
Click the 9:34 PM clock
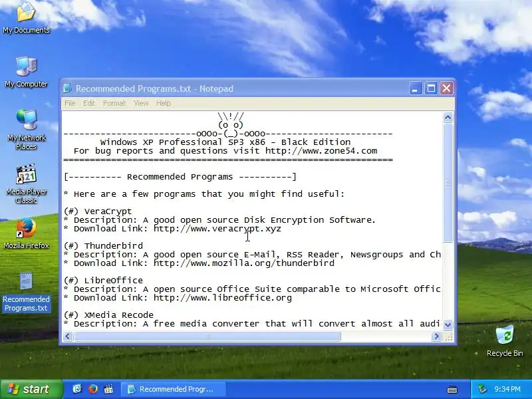pyautogui.click(x=507, y=389)
